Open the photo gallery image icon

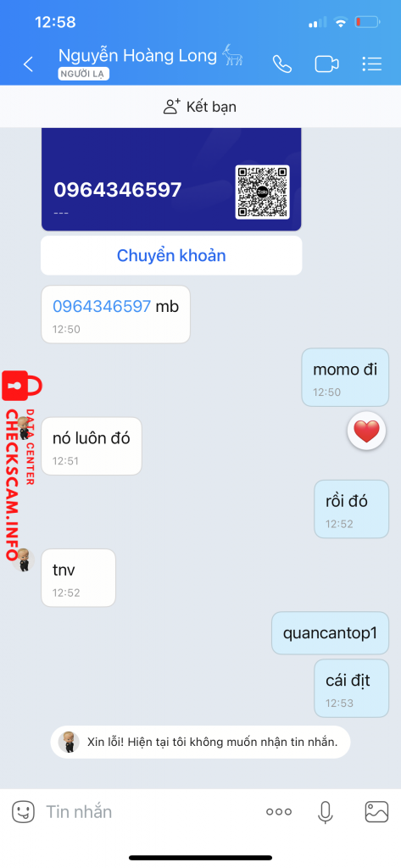(376, 811)
